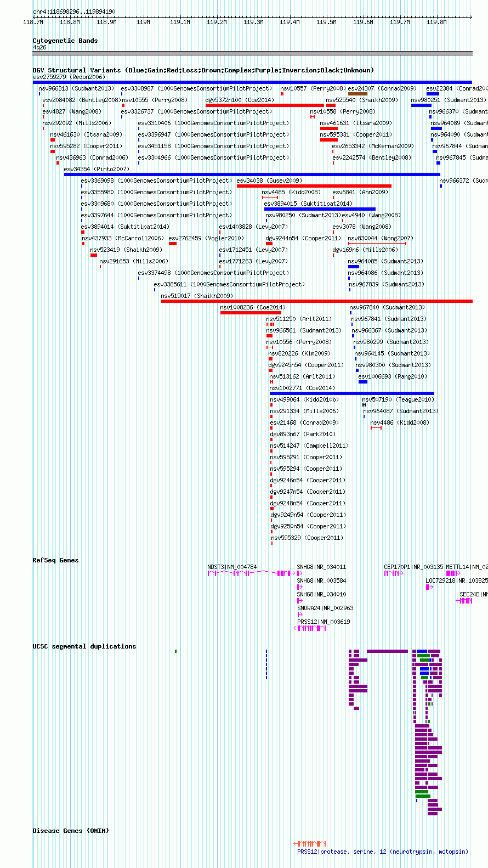Click the brown complex bar of esv24307
The width and height of the screenshot is (488, 868).
358,94
